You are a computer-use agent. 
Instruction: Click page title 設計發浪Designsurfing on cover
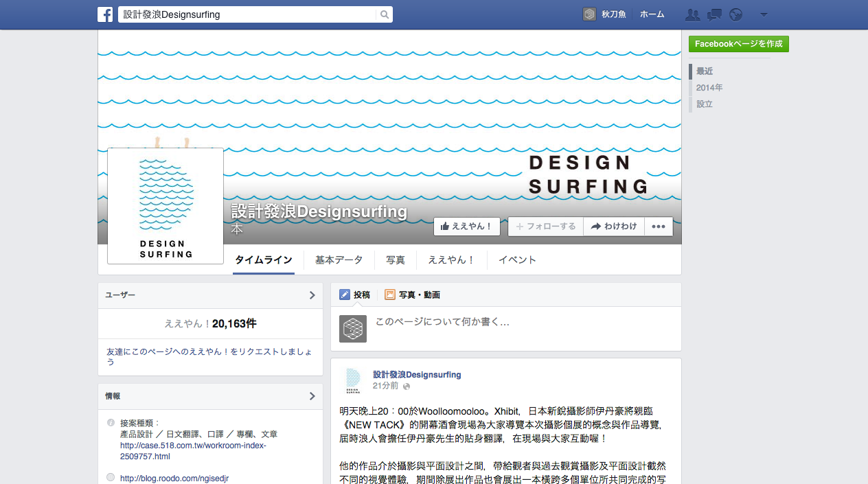(x=319, y=211)
